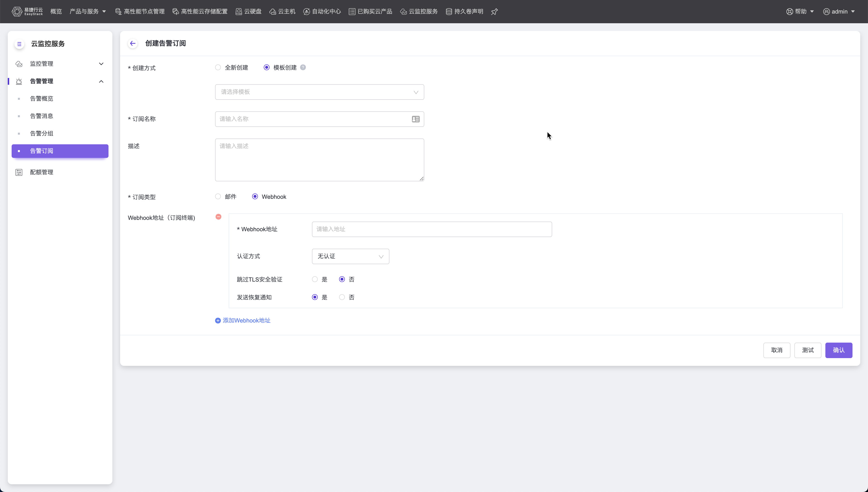Image resolution: width=868 pixels, height=492 pixels.
Task: Click the contact card icon in 订阅名称 field
Action: [x=415, y=119]
